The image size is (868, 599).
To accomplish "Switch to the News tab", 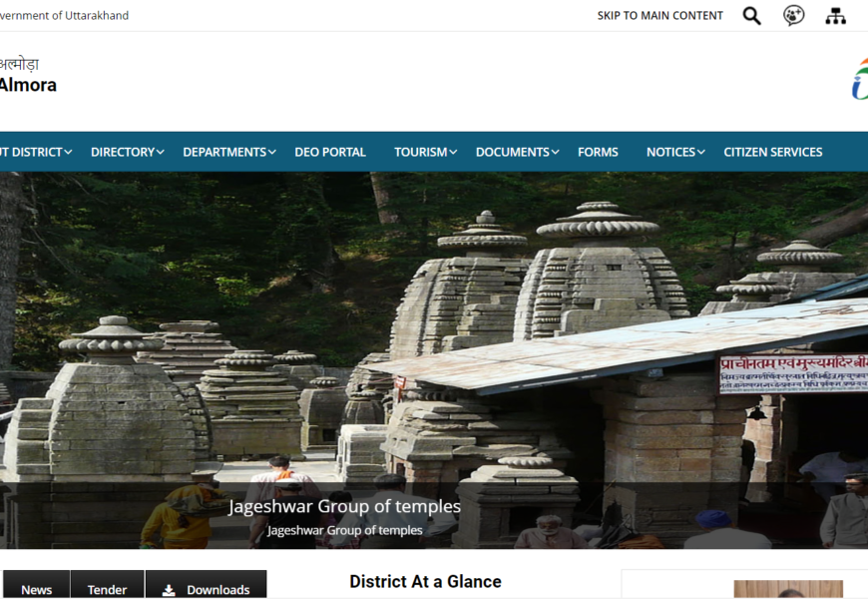I will point(37,589).
